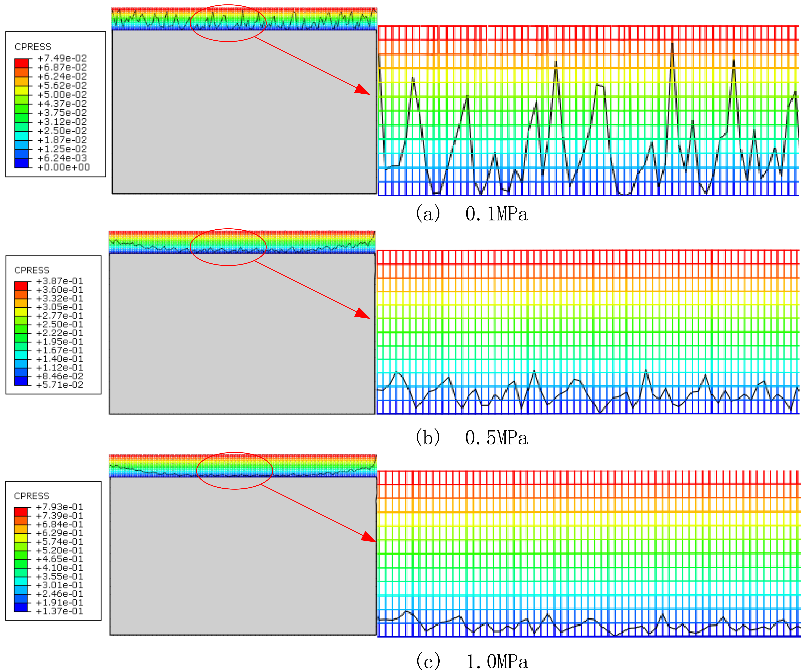Click the red swatch in the top CPRESS legend
805x672 pixels.
pyautogui.click(x=21, y=63)
